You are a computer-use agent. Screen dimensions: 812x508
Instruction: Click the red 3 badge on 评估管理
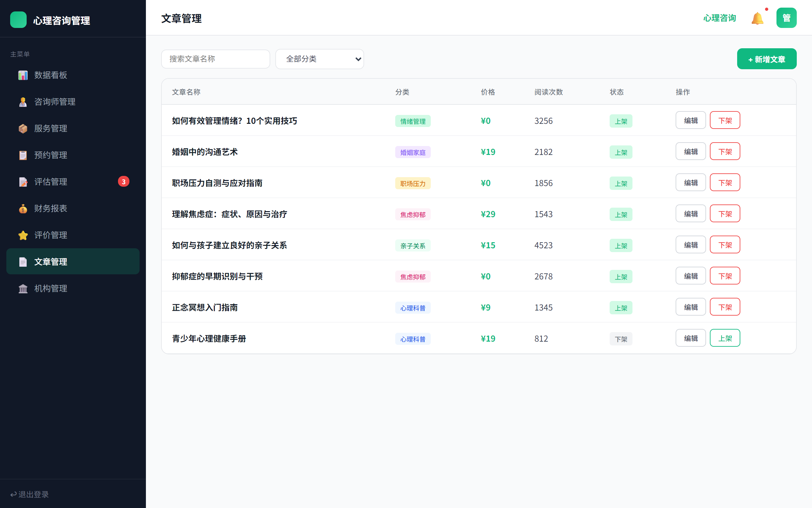(123, 181)
